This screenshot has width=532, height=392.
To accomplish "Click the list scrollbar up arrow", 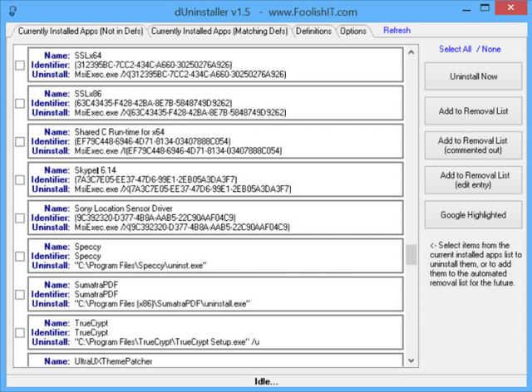I will click(411, 52).
